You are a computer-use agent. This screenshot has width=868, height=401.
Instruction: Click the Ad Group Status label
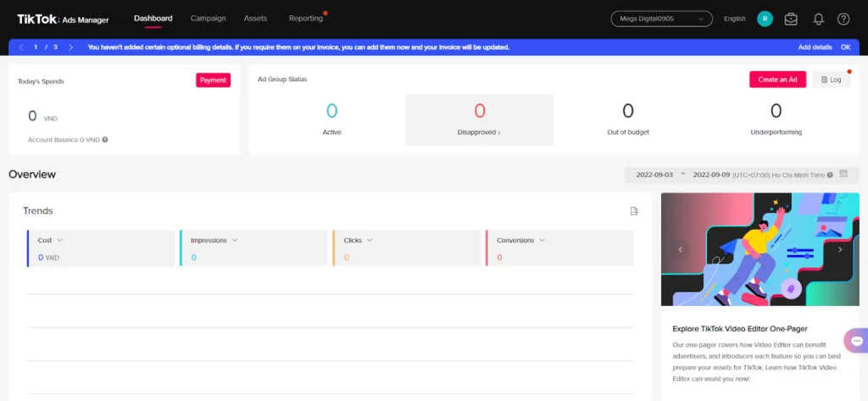point(282,79)
